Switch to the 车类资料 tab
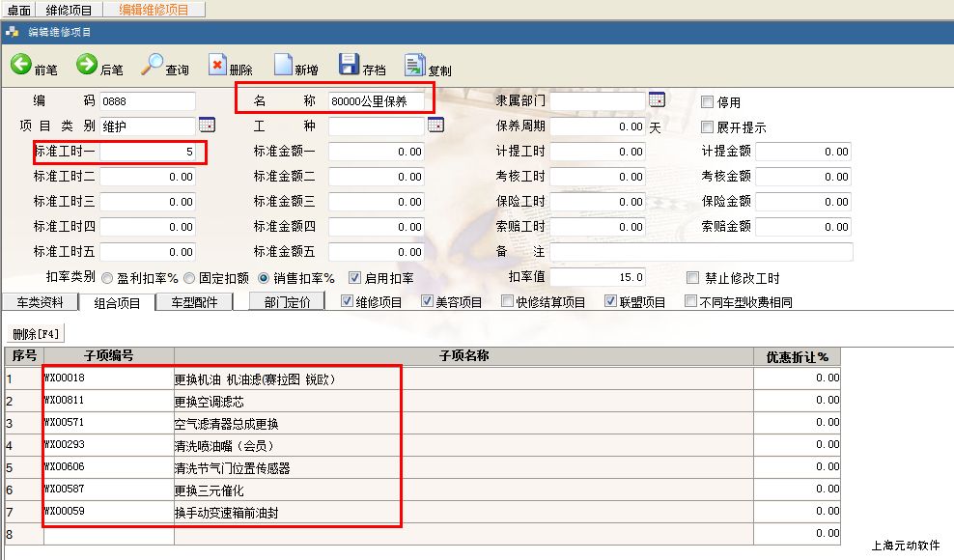Screen dimensions: 954x560 click(x=39, y=302)
